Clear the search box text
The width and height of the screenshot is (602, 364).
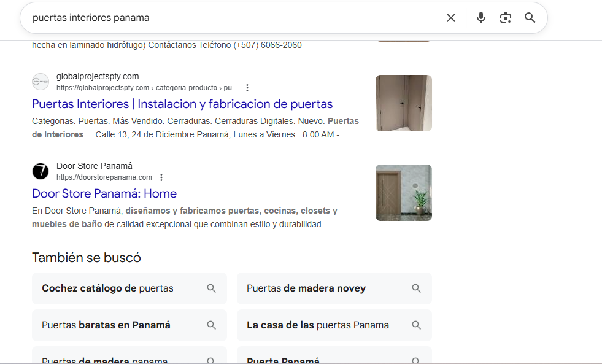(451, 18)
